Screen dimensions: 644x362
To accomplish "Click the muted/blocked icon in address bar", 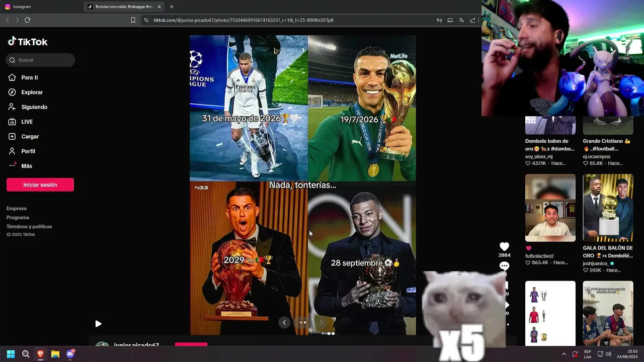I will coord(439,20).
